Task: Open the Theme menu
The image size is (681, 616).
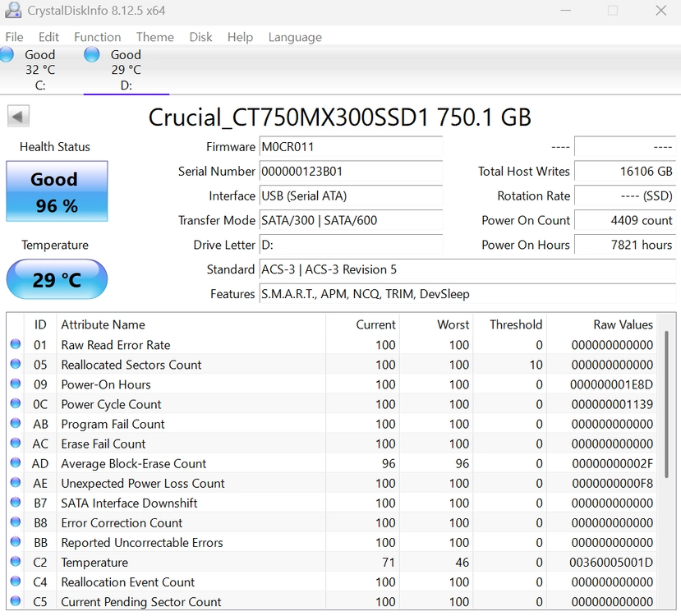Action: click(155, 37)
